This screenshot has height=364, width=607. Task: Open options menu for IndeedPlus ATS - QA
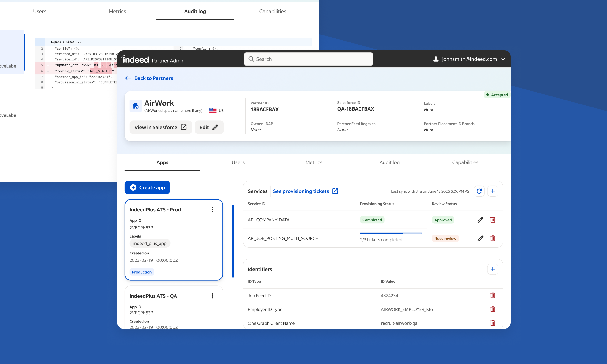point(212,296)
